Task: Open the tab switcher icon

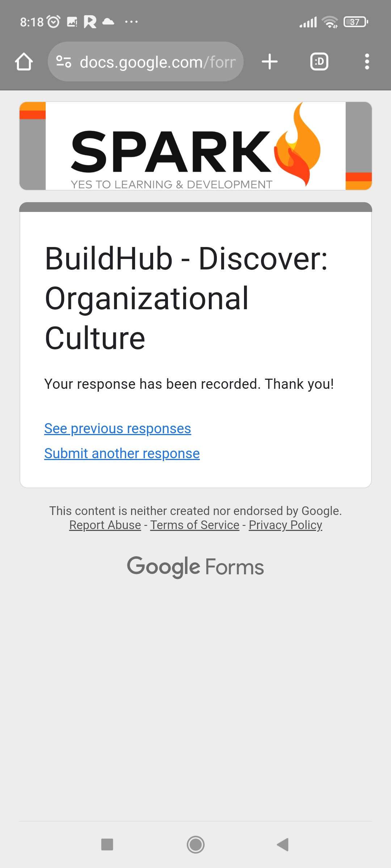Action: [x=319, y=61]
